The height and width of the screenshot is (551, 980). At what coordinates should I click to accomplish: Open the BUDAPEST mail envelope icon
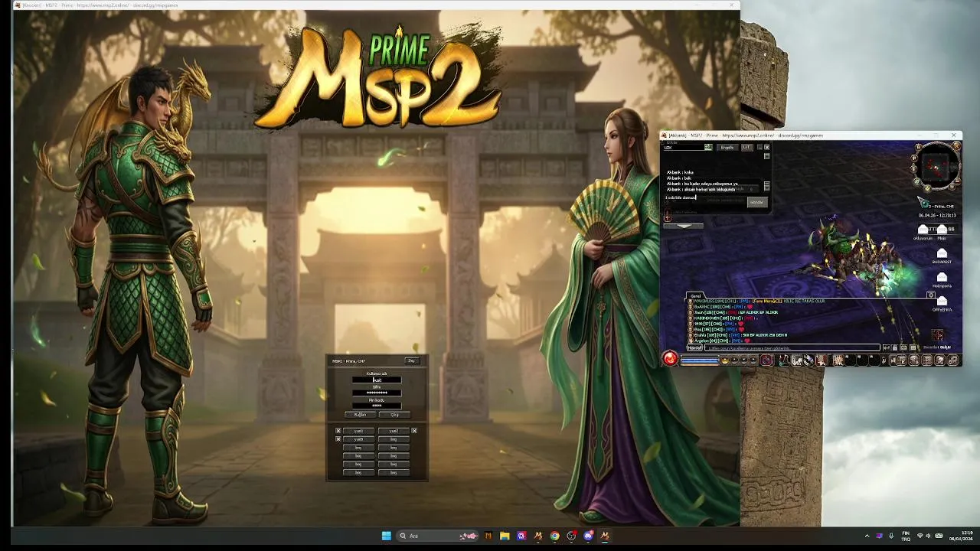942,253
